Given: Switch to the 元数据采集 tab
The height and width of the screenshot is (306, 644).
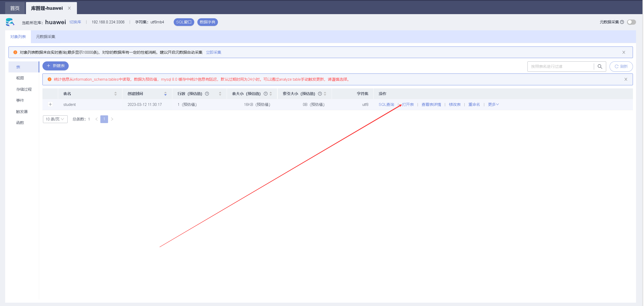Looking at the screenshot, I should coord(46,37).
